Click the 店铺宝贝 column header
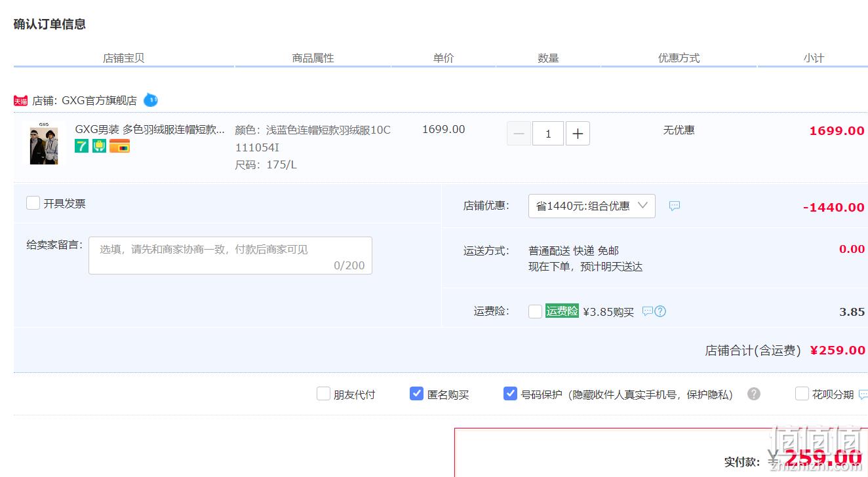 124,58
